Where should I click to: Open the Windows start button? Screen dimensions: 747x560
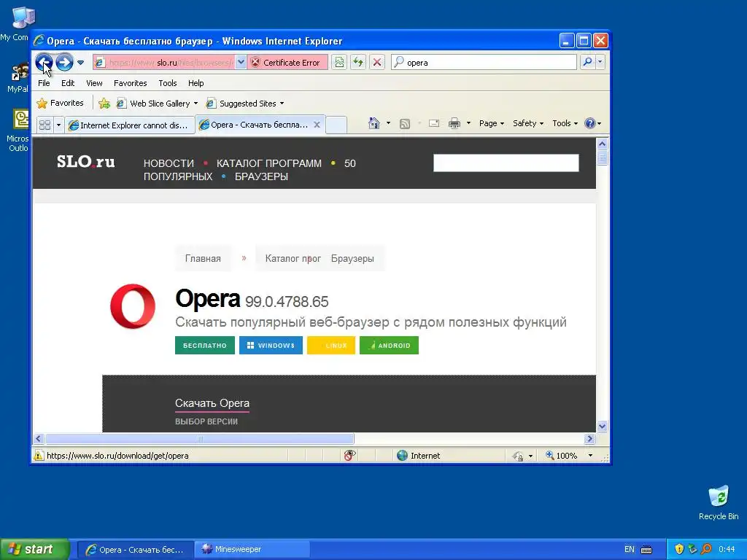(35, 549)
